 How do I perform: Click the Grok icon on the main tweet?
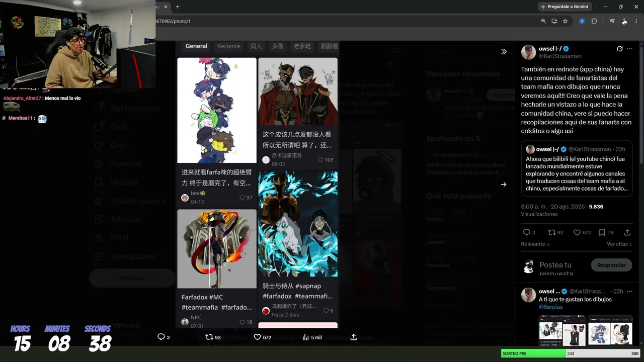620,49
